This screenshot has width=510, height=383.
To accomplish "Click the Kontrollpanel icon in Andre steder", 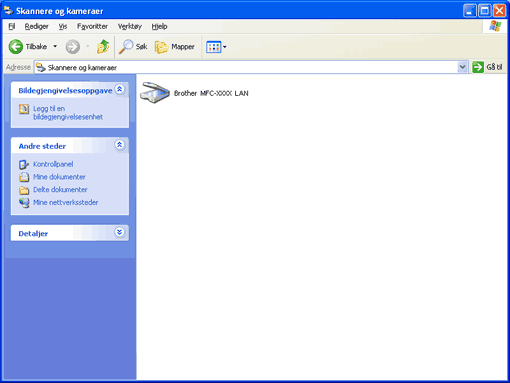I will pyautogui.click(x=24, y=164).
